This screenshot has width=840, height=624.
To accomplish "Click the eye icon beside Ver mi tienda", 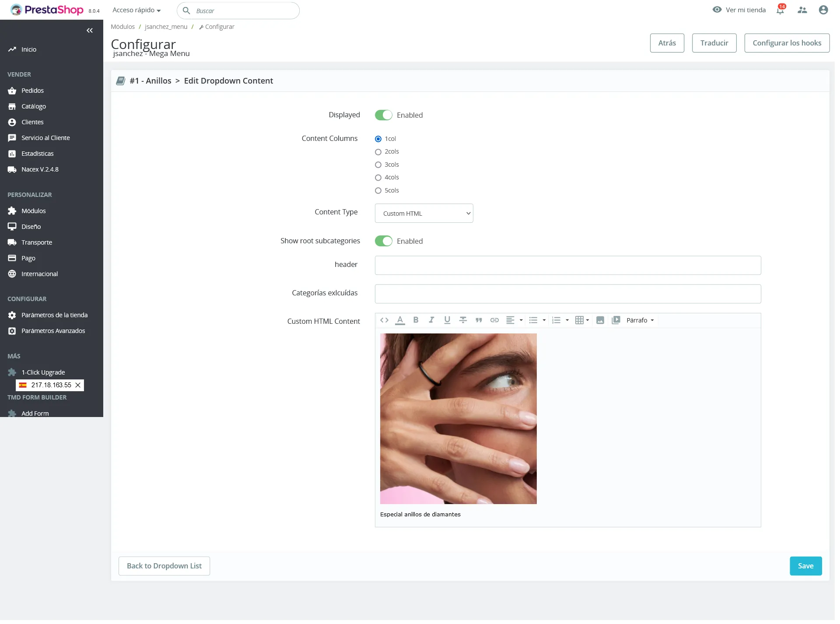I will point(717,10).
